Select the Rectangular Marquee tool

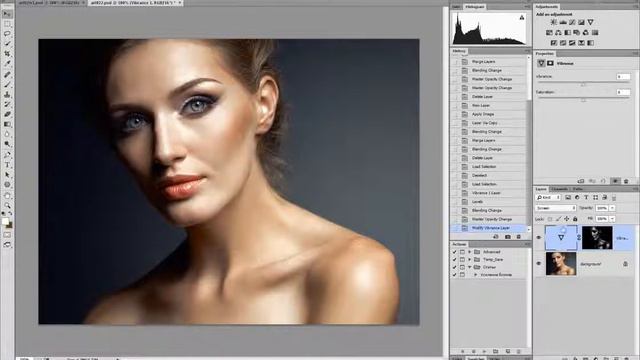click(x=7, y=24)
